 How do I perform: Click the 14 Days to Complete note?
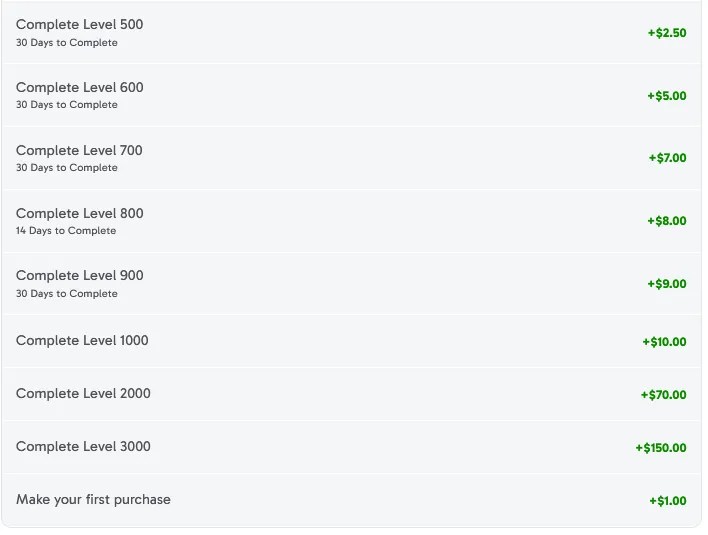click(x=66, y=231)
